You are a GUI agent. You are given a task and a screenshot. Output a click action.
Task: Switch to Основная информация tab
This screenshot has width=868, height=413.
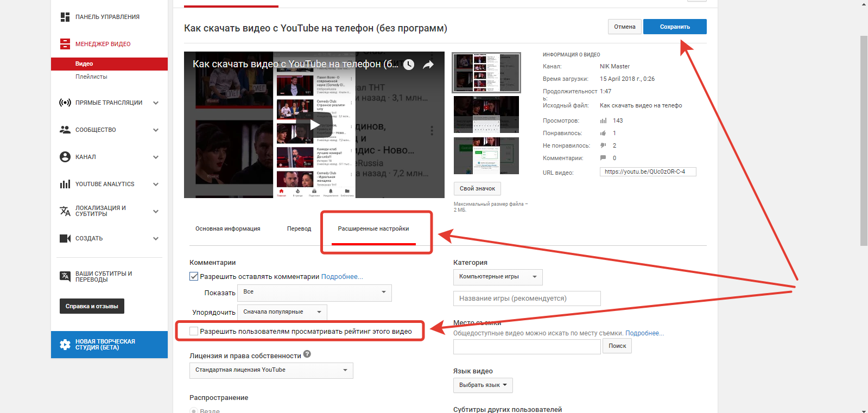click(228, 228)
